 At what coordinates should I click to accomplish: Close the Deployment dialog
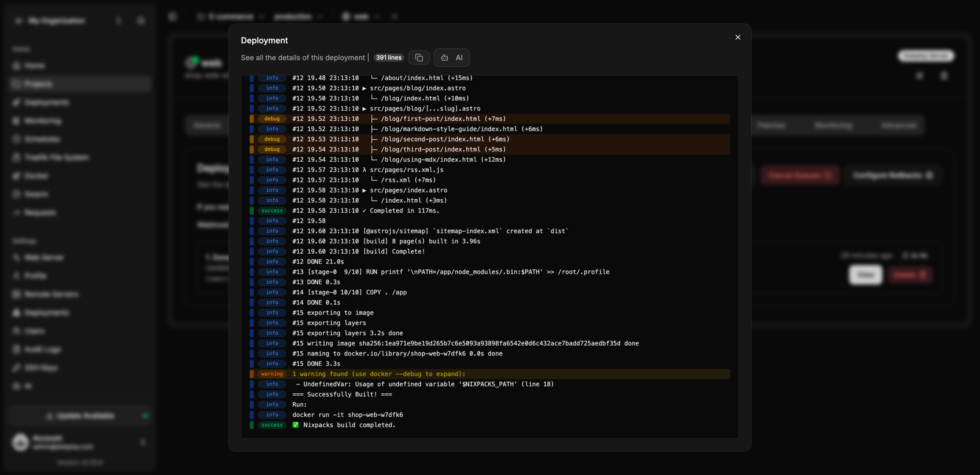pyautogui.click(x=737, y=37)
